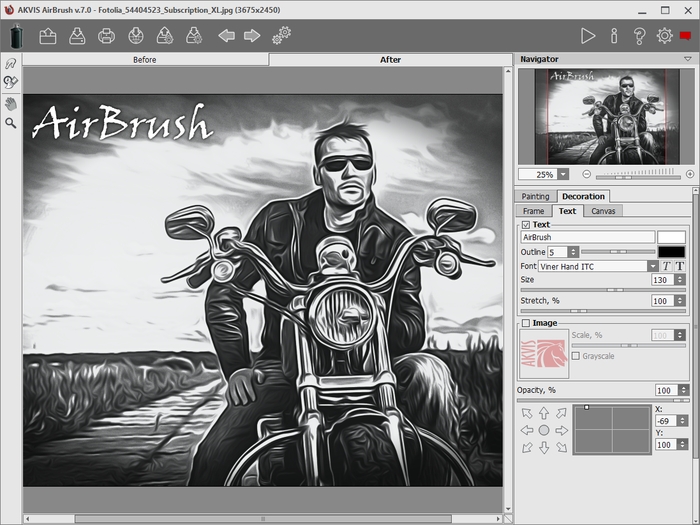Click the Navigator preview thumbnail
Image resolution: width=700 pixels, height=525 pixels.
coord(606,117)
